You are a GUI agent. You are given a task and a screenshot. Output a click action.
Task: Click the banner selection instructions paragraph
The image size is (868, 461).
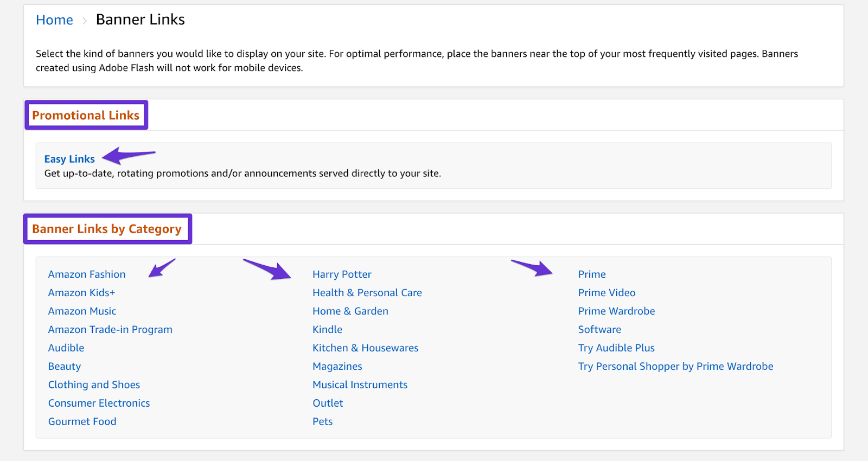(x=417, y=61)
